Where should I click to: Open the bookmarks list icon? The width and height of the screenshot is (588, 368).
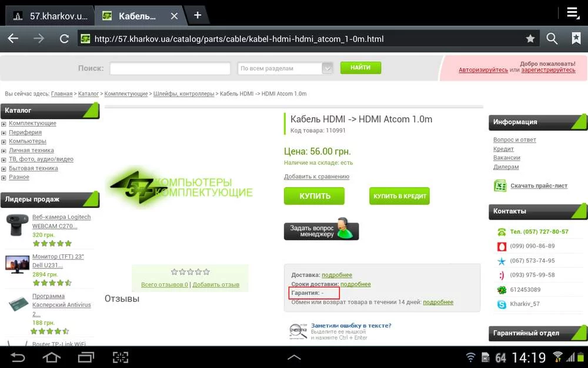click(x=576, y=38)
